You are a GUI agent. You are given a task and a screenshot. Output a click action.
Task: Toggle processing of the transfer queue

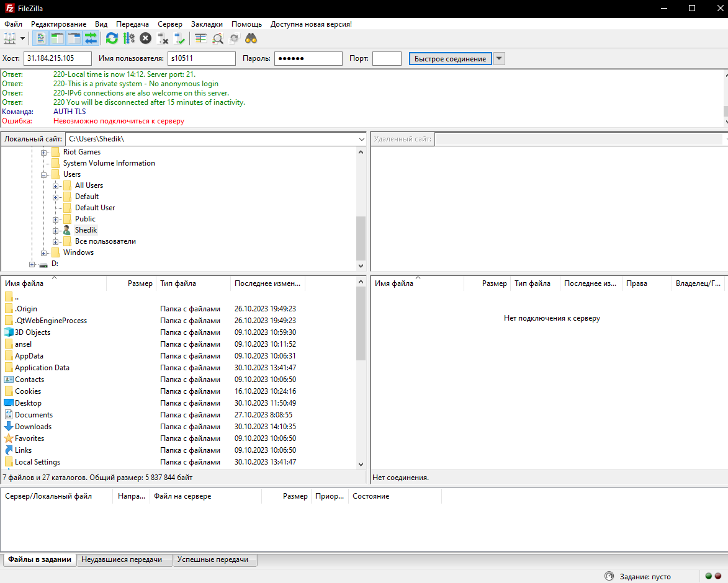128,38
